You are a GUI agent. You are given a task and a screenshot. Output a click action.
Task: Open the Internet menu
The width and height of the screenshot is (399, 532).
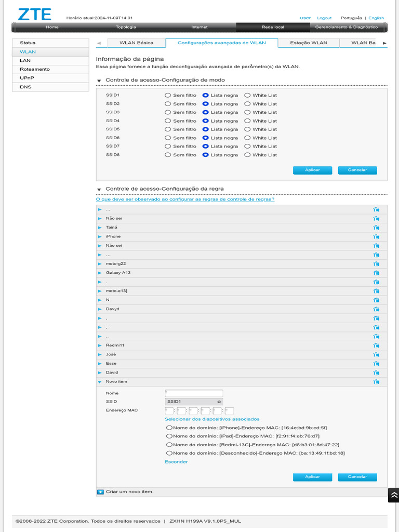[199, 27]
